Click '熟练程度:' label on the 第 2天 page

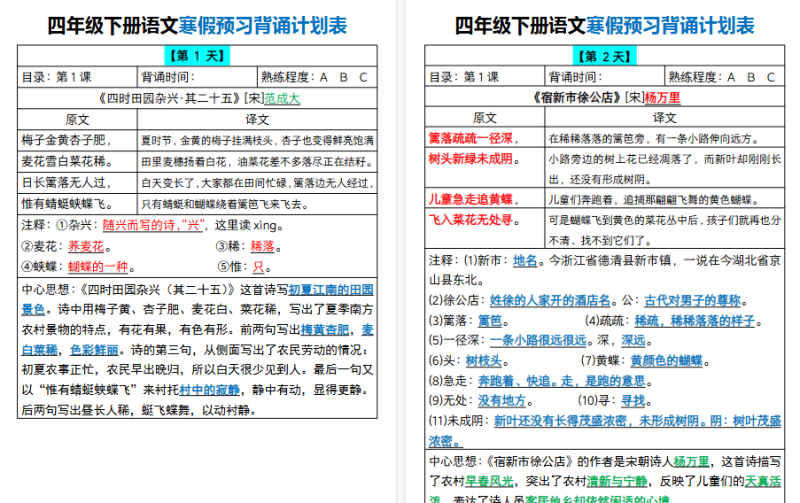pyautogui.click(x=695, y=77)
